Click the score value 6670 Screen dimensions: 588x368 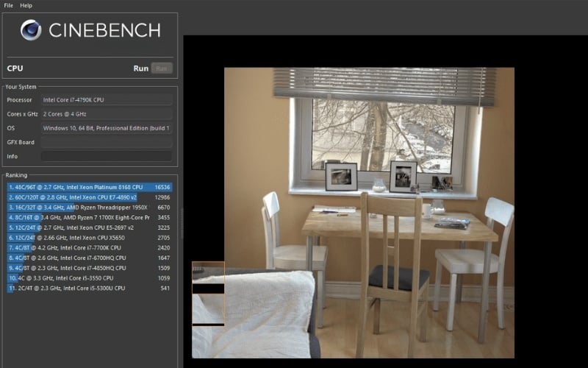[x=164, y=208]
